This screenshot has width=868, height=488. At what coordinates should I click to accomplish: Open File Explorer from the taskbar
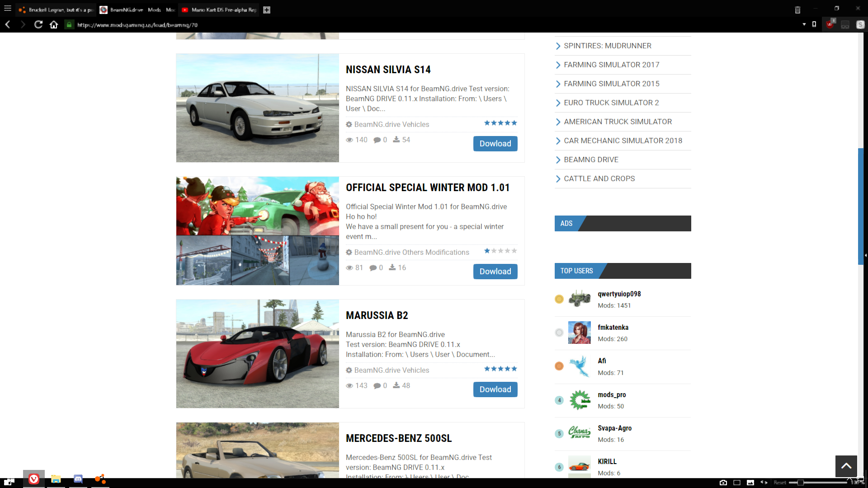pyautogui.click(x=56, y=479)
